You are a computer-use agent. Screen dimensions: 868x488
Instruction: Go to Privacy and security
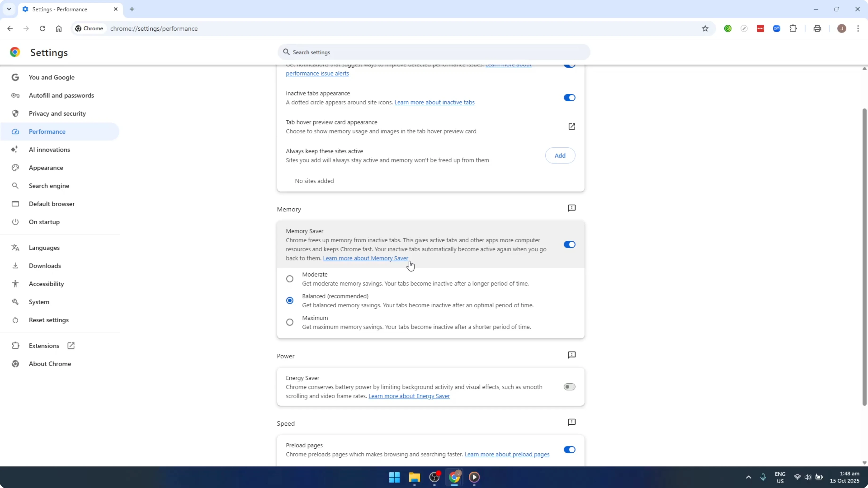coord(60,113)
